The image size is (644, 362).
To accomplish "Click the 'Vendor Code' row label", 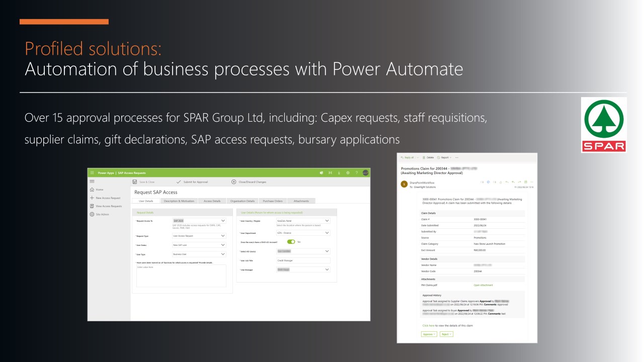I will [429, 270].
